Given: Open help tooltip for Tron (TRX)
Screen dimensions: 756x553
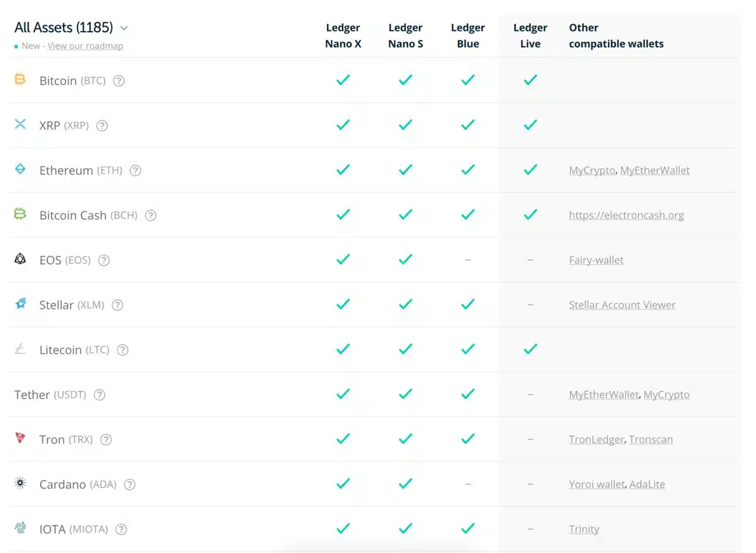Looking at the screenshot, I should pos(106,439).
